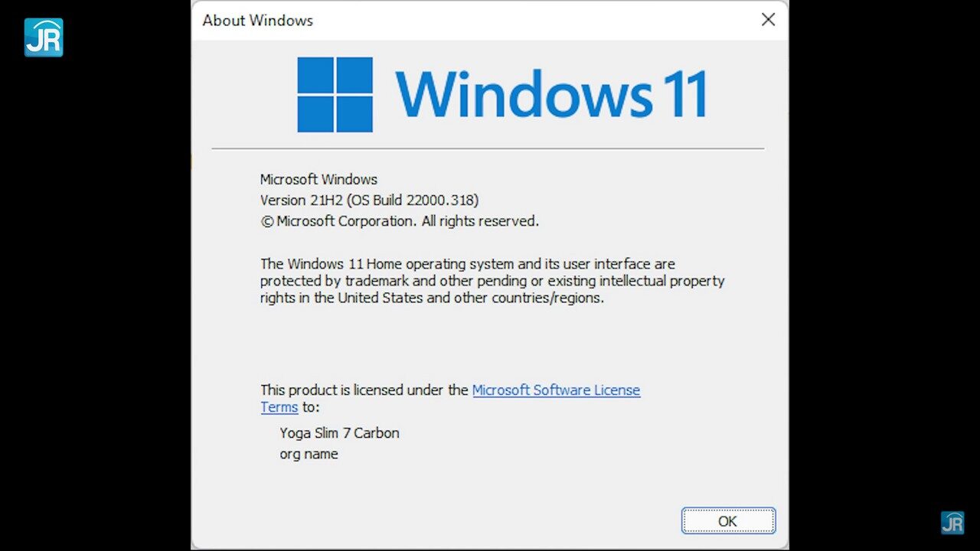
Task: Click the 'This product is licensed under' text
Action: (x=364, y=390)
